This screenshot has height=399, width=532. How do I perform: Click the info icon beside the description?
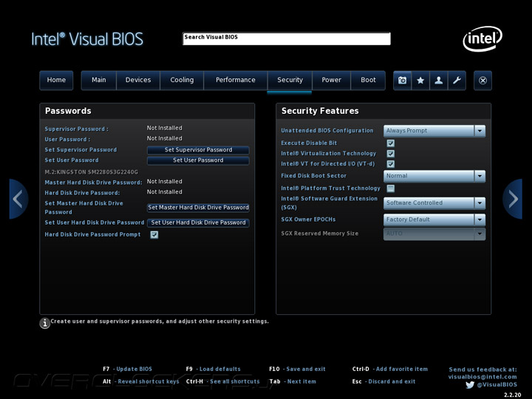click(x=45, y=323)
